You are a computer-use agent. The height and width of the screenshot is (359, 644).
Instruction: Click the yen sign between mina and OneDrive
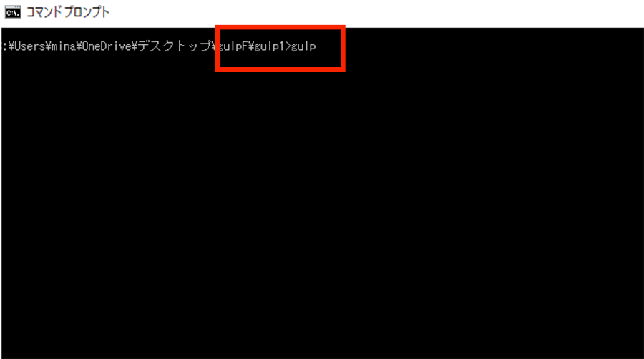pos(79,46)
